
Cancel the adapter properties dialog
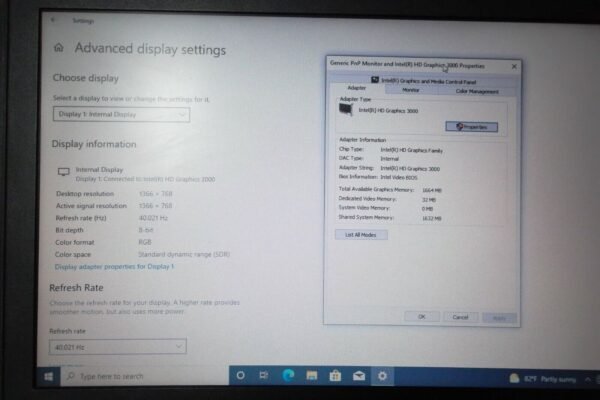(460, 317)
